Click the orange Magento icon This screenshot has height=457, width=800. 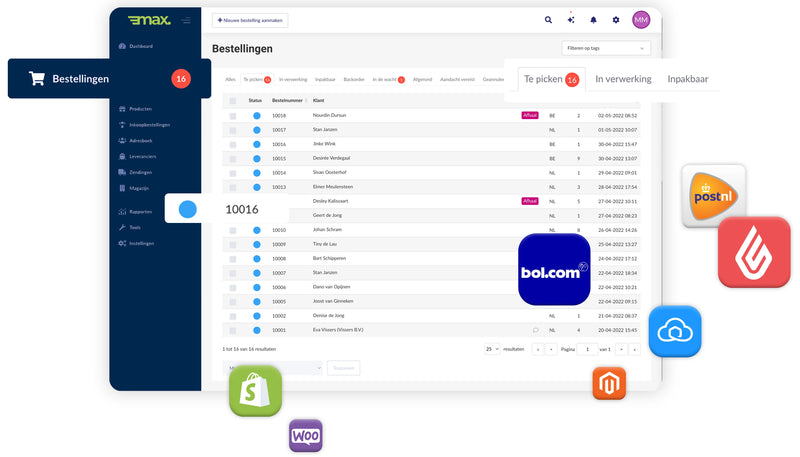point(609,383)
